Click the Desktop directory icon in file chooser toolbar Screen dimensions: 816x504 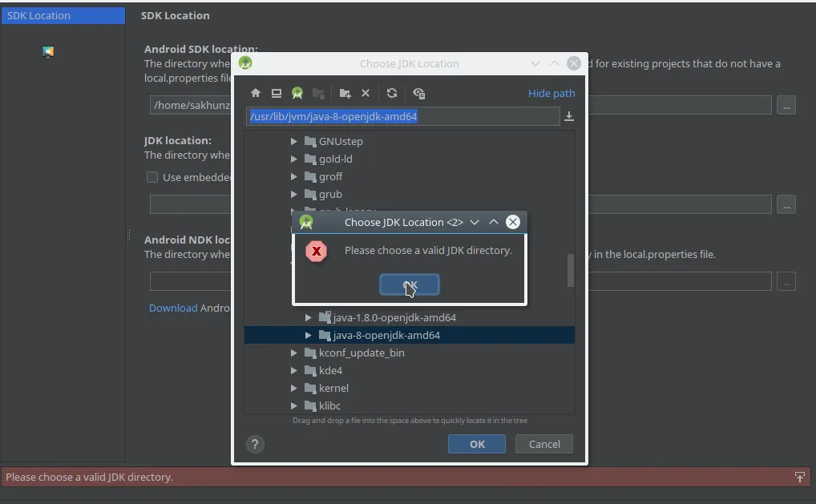point(277,93)
